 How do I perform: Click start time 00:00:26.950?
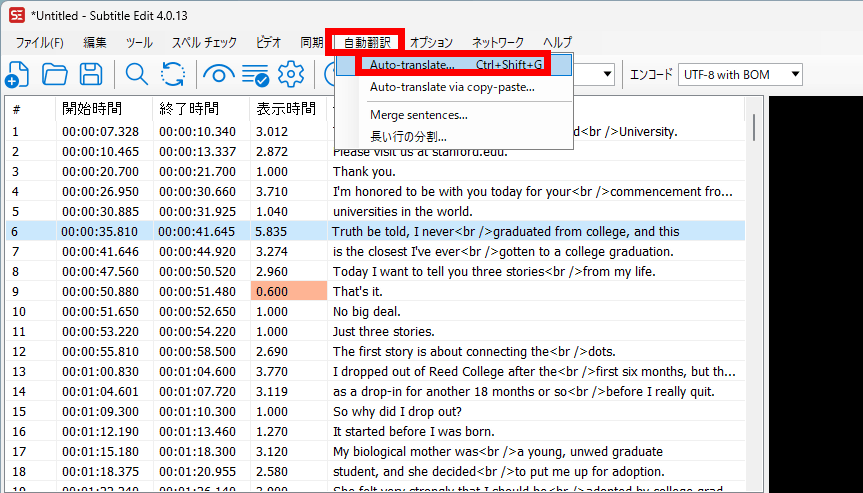[x=100, y=191]
